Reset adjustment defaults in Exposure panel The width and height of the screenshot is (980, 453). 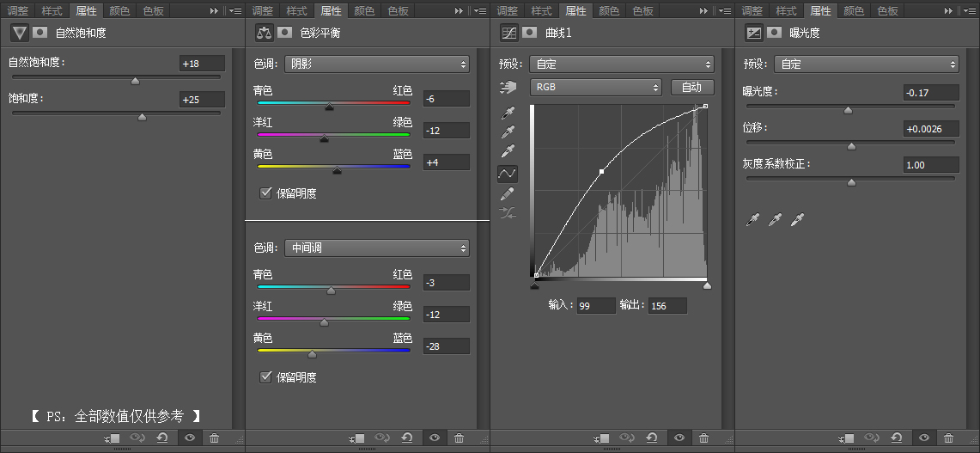point(897,438)
